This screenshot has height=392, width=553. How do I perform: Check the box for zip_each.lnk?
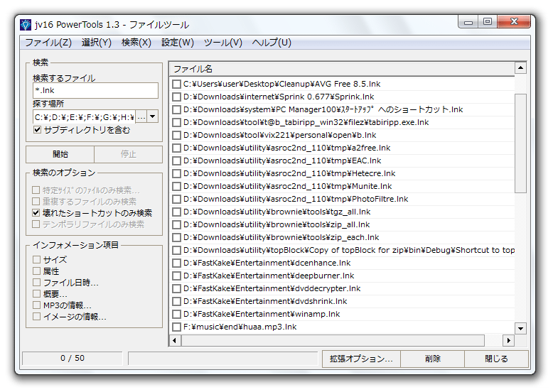click(x=176, y=237)
